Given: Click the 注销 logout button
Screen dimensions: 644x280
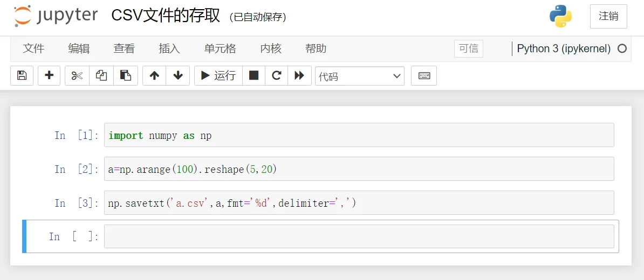Looking at the screenshot, I should click(x=608, y=16).
